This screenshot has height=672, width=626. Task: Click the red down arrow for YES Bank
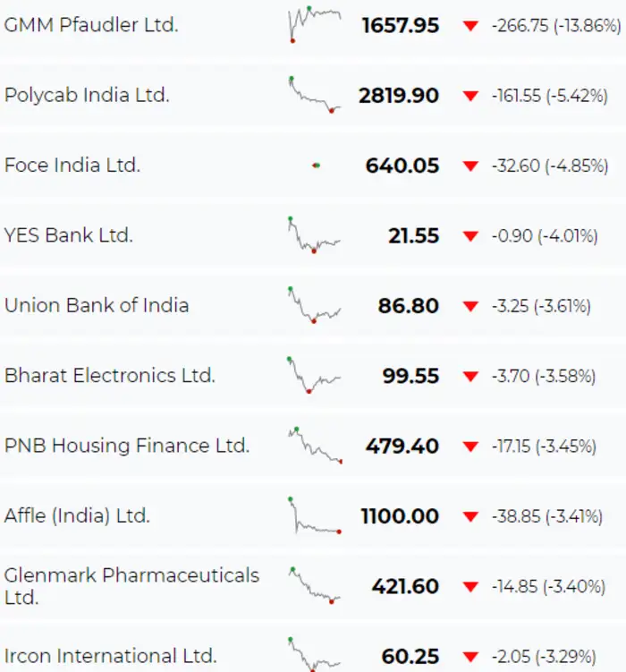[470, 236]
